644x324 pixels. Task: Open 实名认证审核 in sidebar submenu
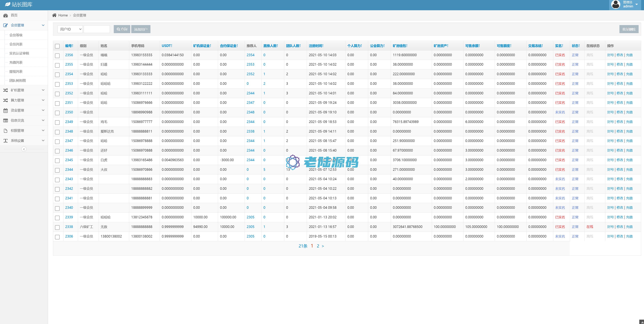pyautogui.click(x=19, y=53)
